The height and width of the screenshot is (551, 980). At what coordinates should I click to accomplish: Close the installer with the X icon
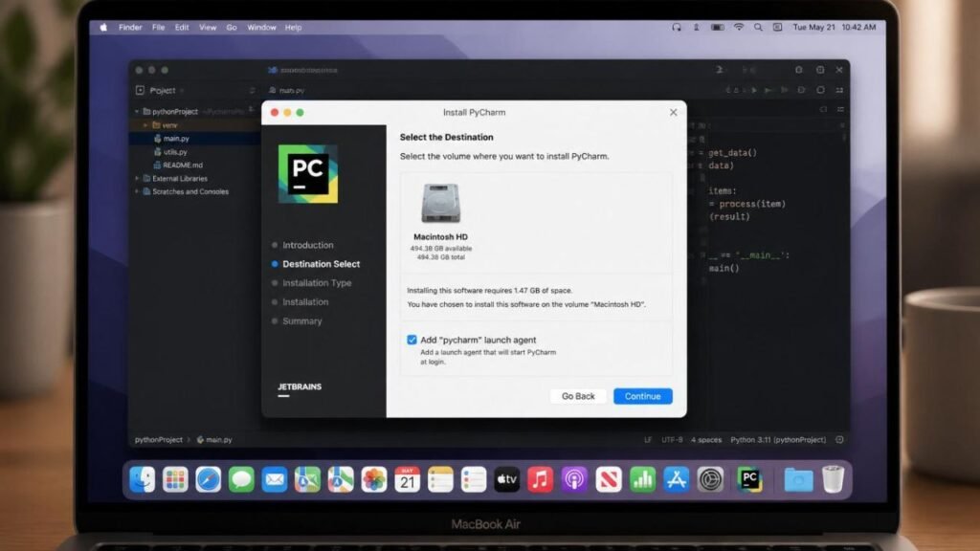tap(673, 113)
